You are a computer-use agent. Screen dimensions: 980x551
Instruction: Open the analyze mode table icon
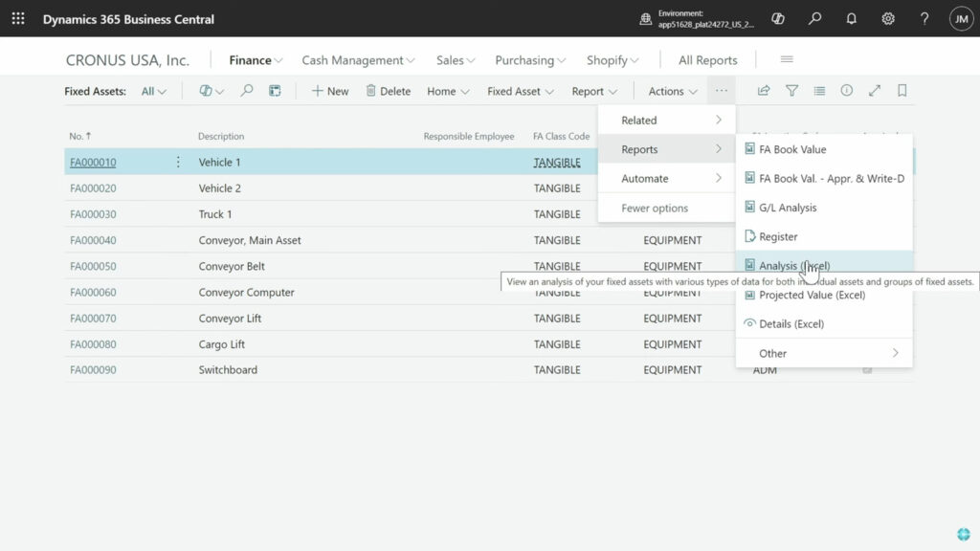(275, 91)
